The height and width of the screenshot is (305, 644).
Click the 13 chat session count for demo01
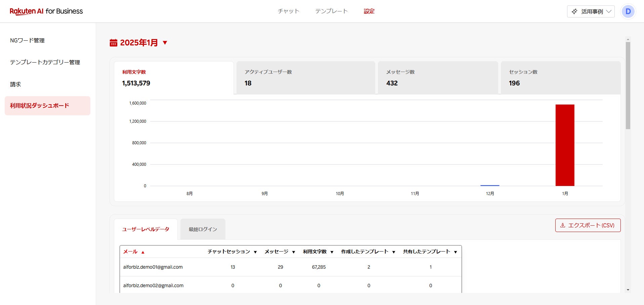[x=233, y=267]
